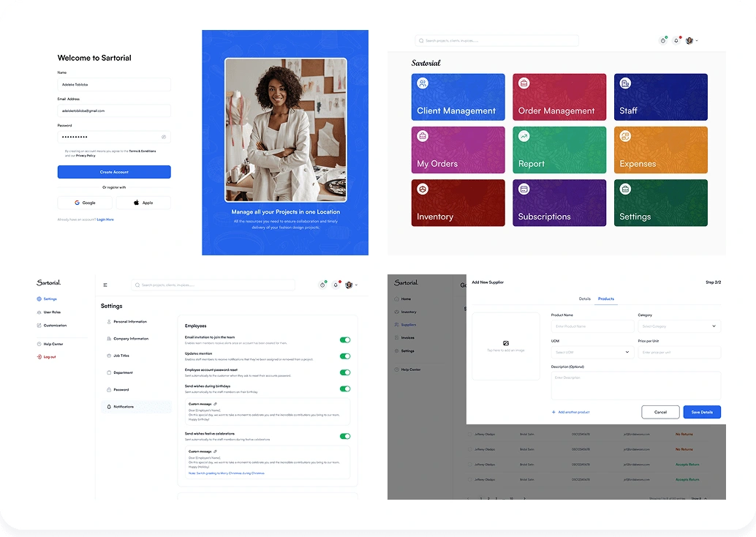Image resolution: width=756 pixels, height=537 pixels.
Task: Switch to Products tab in Add New Supplier
Action: pos(606,298)
